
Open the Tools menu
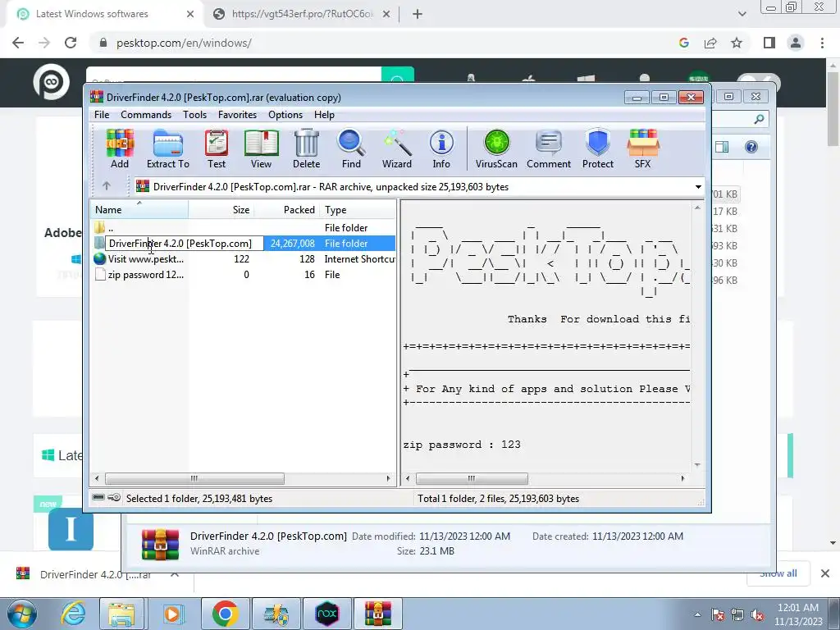click(194, 115)
